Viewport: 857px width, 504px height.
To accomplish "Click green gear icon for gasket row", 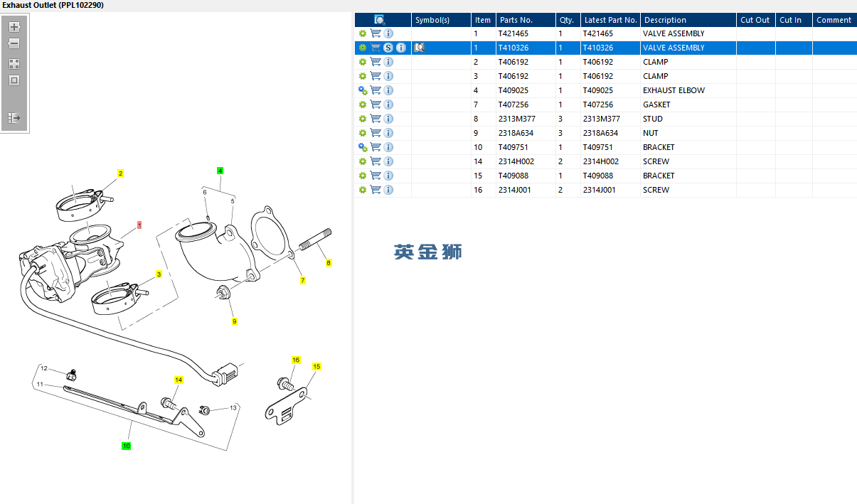I will click(x=363, y=104).
